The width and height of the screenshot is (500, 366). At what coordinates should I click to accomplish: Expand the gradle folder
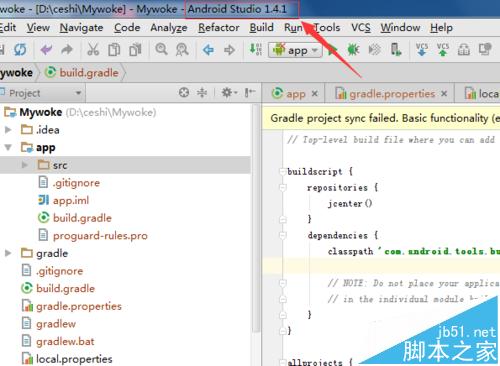point(8,253)
